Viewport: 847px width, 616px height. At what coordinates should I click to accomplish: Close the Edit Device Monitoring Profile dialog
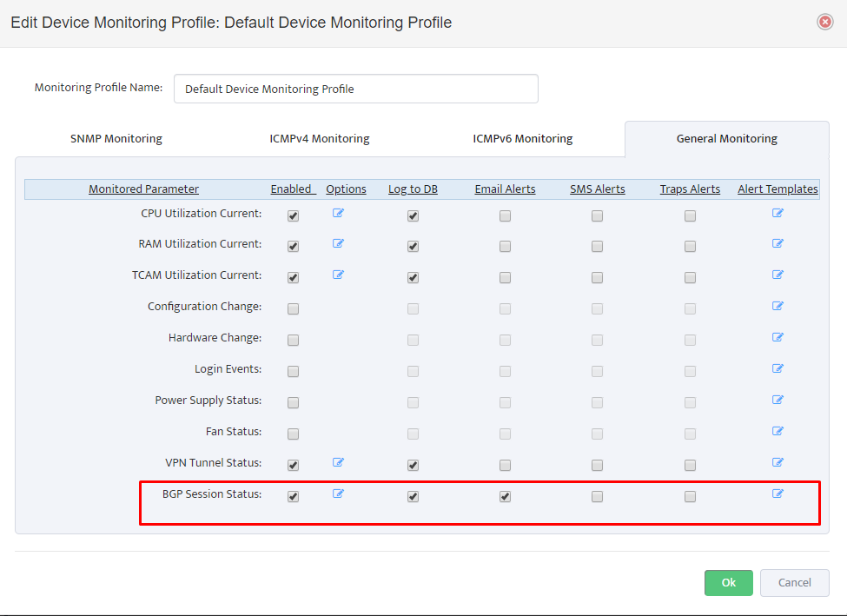pos(825,22)
